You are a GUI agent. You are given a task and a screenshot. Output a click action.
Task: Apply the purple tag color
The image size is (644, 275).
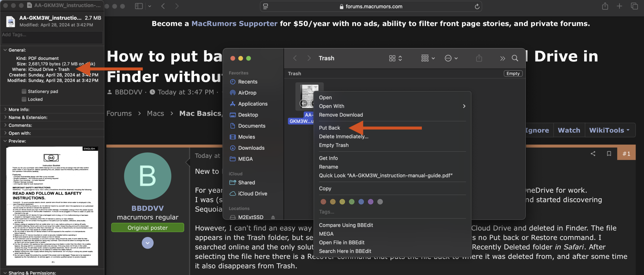pyautogui.click(x=371, y=202)
